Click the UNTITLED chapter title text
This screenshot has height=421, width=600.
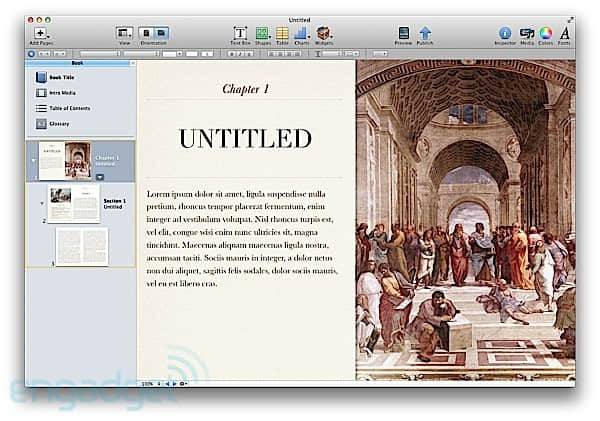(x=245, y=139)
